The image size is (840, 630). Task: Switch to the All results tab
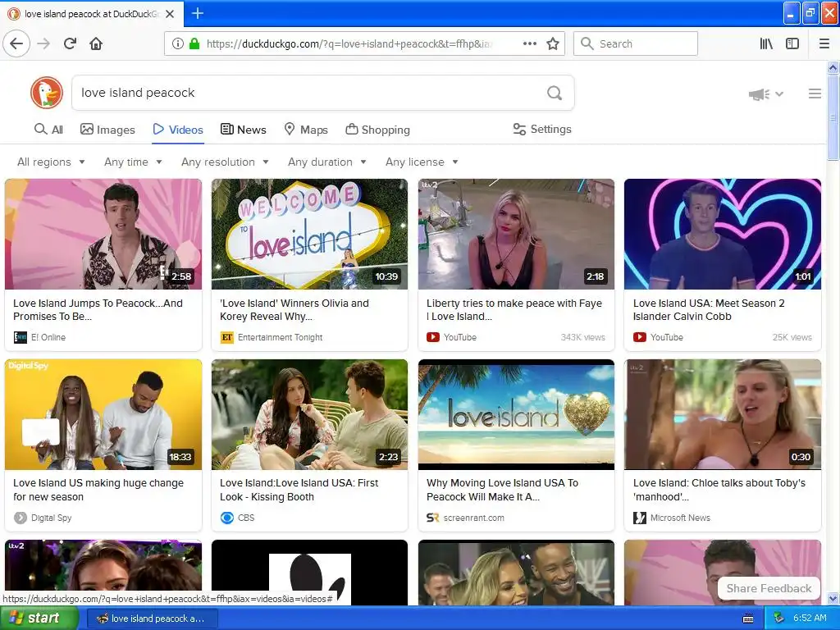(48, 129)
